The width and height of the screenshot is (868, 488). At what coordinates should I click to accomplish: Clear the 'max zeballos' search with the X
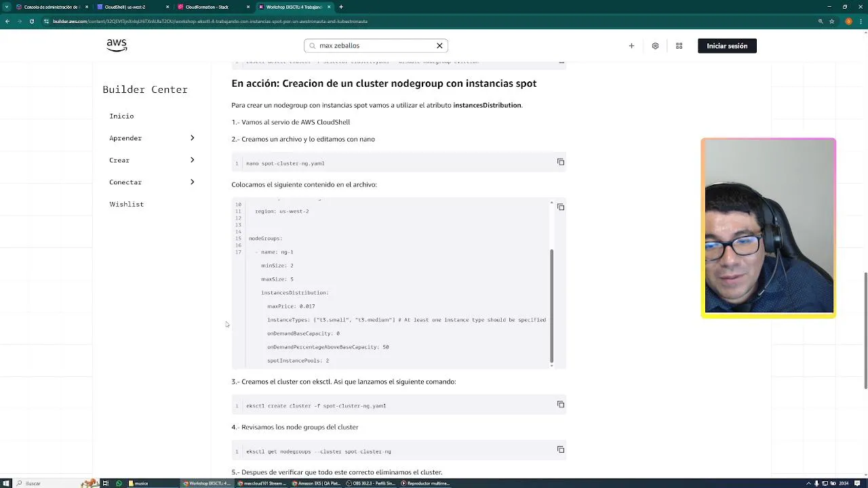[439, 45]
